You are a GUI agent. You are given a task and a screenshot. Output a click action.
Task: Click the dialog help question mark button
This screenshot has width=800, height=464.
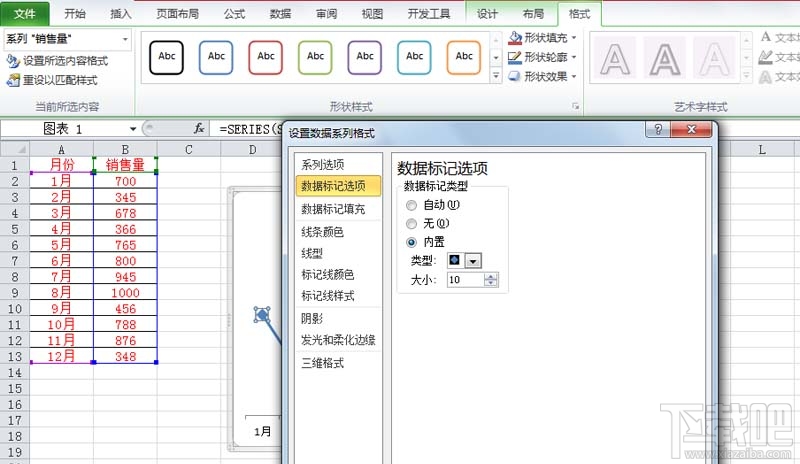658,130
